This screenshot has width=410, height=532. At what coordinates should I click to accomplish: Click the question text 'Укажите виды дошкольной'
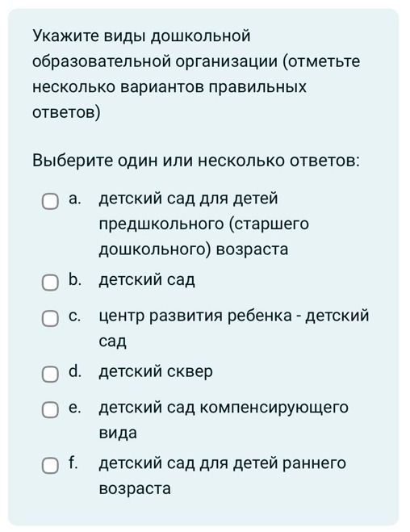tap(141, 36)
